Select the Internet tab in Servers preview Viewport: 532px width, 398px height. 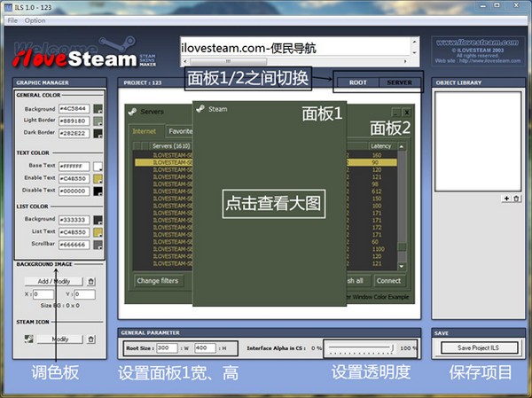[x=145, y=131]
